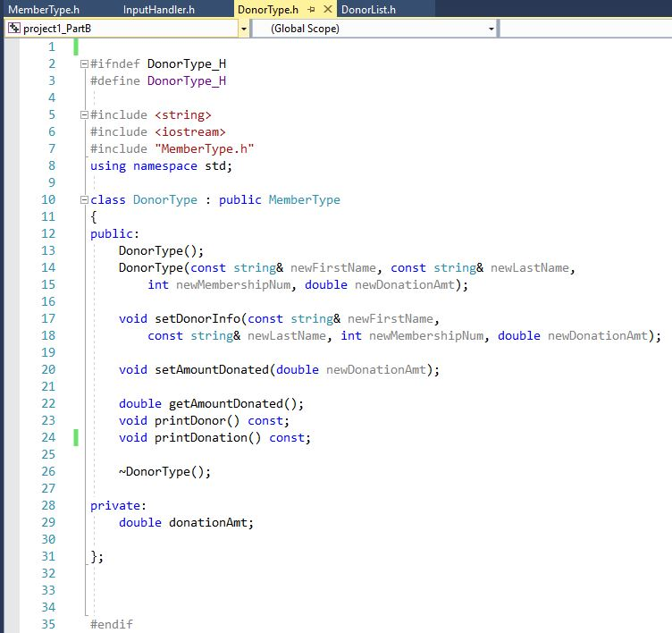Click on printDonor function name
This screenshot has width=672, height=633.
[190, 421]
